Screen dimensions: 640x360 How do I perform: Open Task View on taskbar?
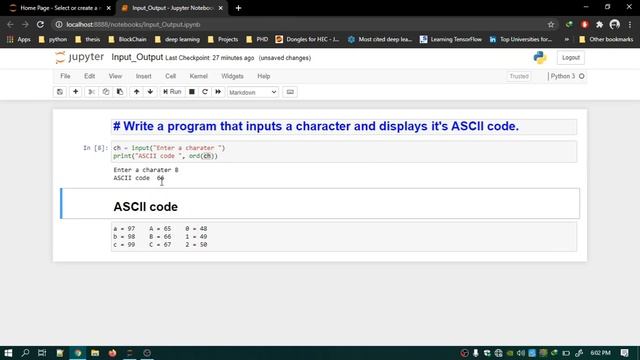tap(42, 353)
